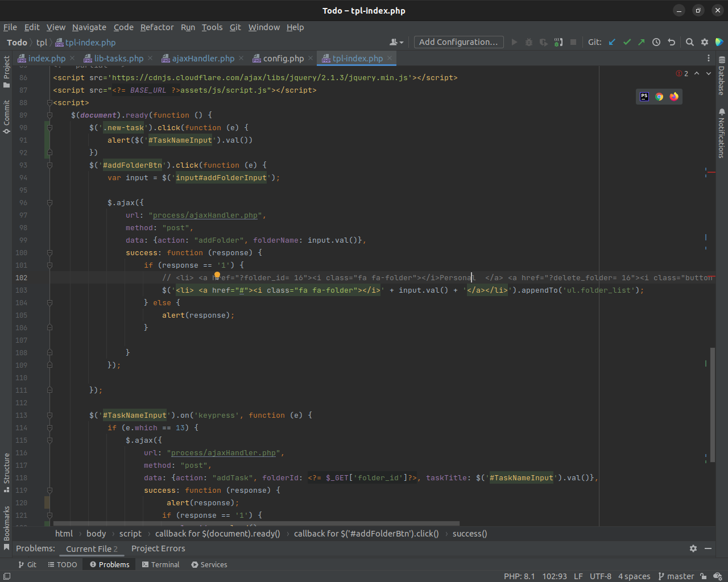Go to next highlighted error arrow

pyautogui.click(x=709, y=73)
